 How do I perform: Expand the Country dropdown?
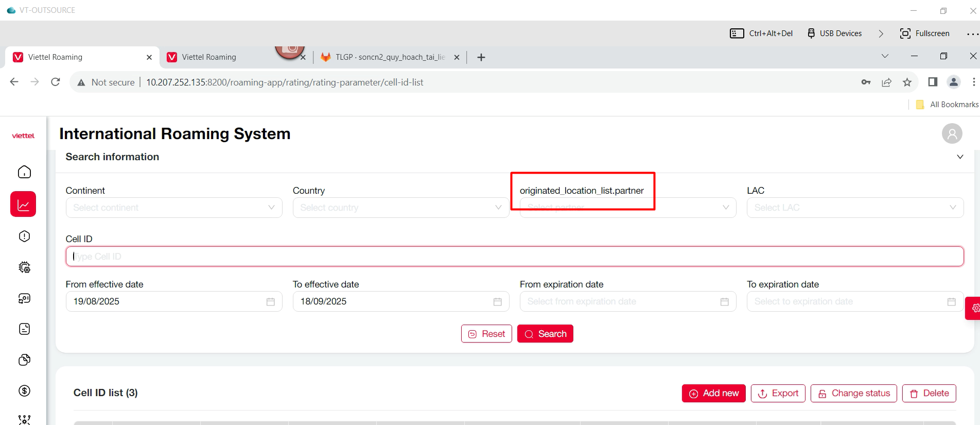pyautogui.click(x=400, y=208)
